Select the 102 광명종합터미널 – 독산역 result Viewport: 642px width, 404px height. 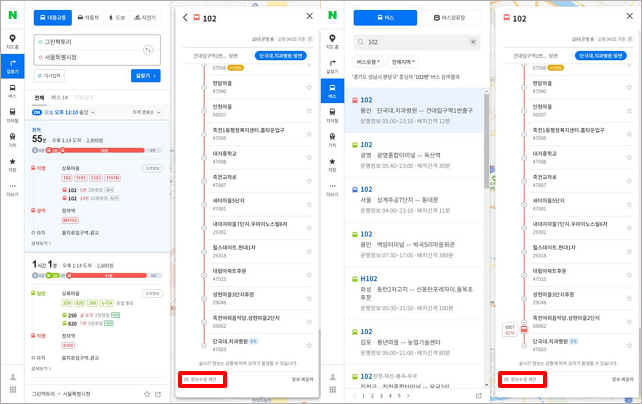[414, 155]
